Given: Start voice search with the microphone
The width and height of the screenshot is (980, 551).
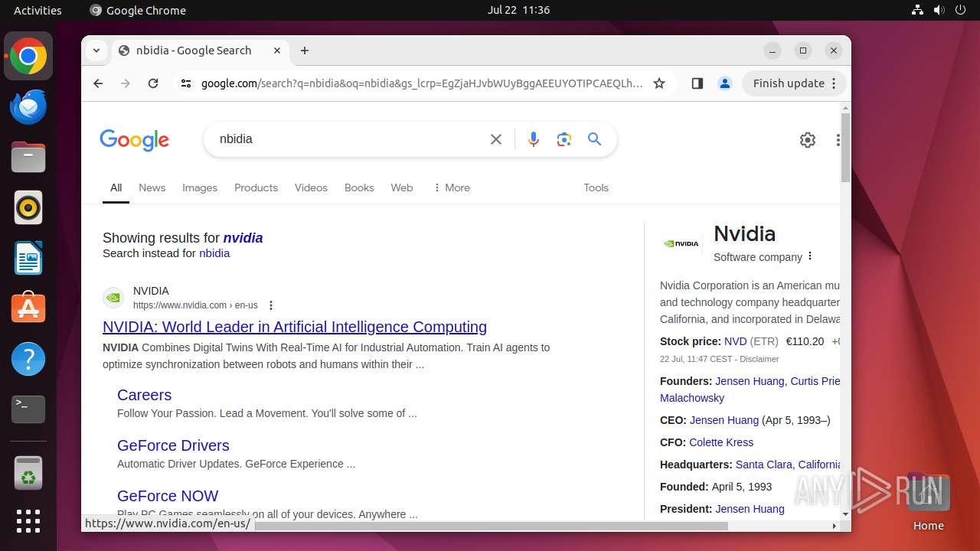Looking at the screenshot, I should 534,139.
